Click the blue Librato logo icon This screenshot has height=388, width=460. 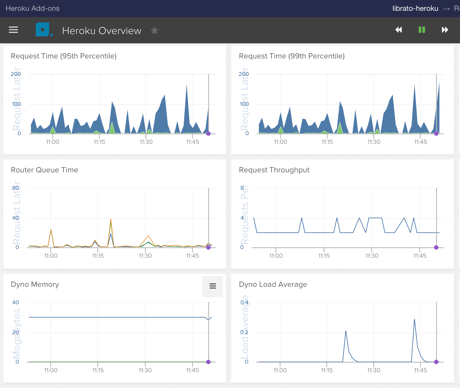[x=44, y=30]
